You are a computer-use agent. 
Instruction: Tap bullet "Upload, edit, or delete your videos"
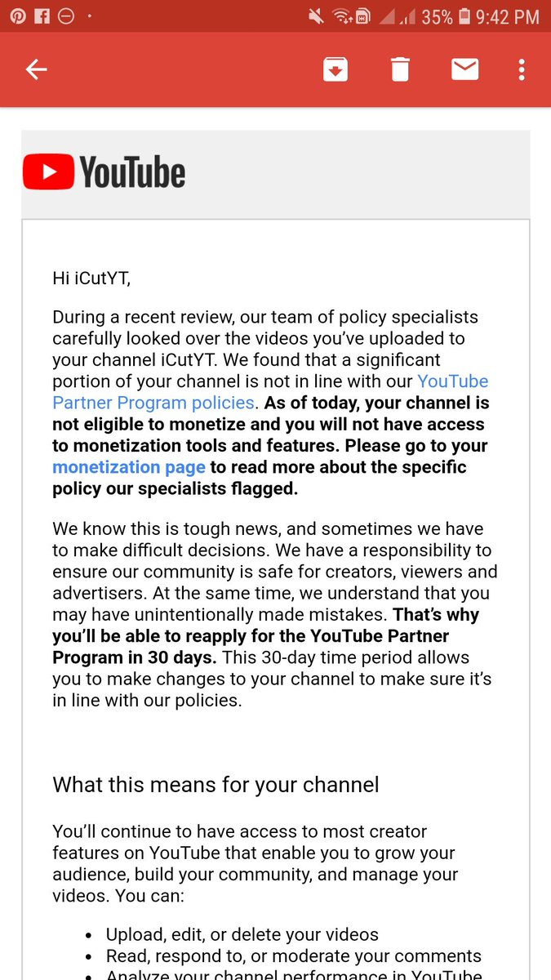[242, 934]
